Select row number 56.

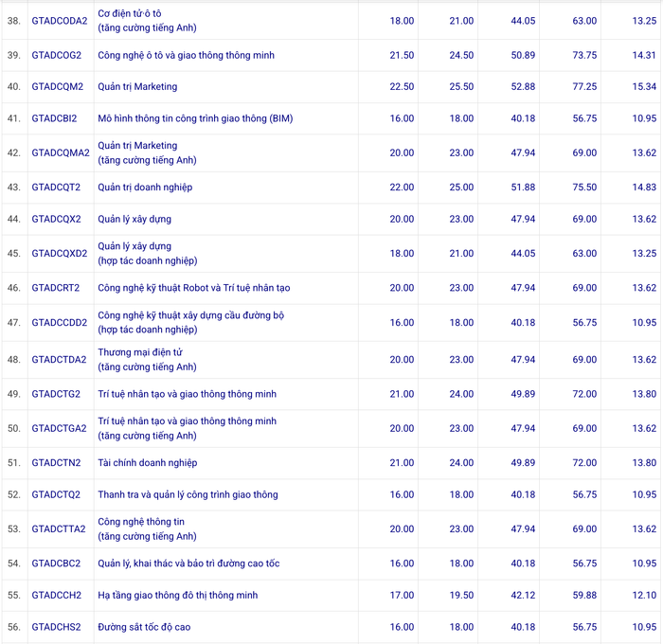pyautogui.click(x=14, y=627)
